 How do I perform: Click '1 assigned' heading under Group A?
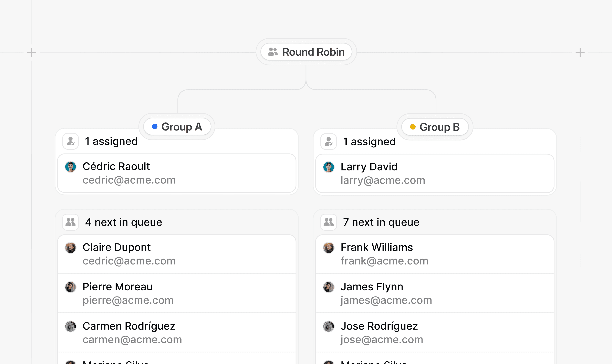tap(111, 142)
